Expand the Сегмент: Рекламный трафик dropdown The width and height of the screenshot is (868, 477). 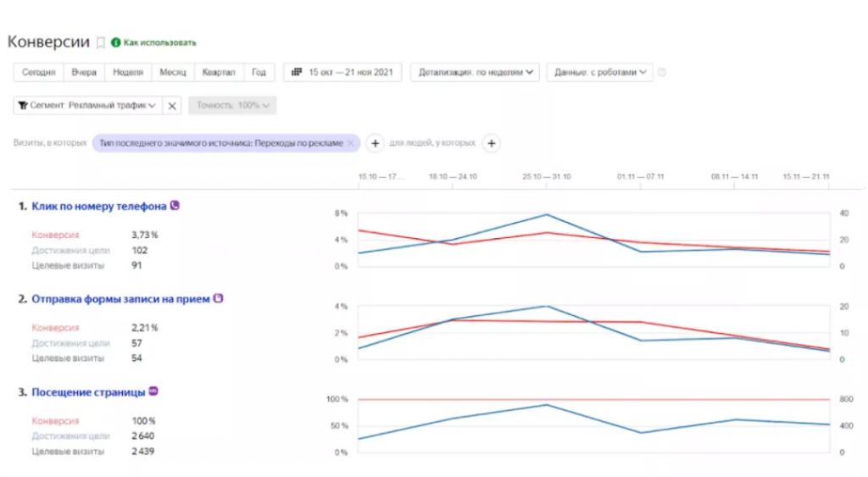pyautogui.click(x=86, y=106)
